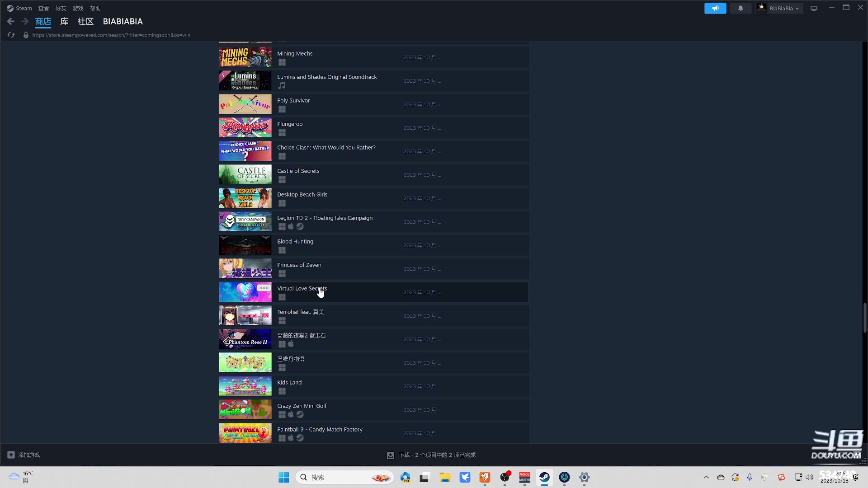Open the 查看 menu
The image size is (868, 488).
pos(44,8)
